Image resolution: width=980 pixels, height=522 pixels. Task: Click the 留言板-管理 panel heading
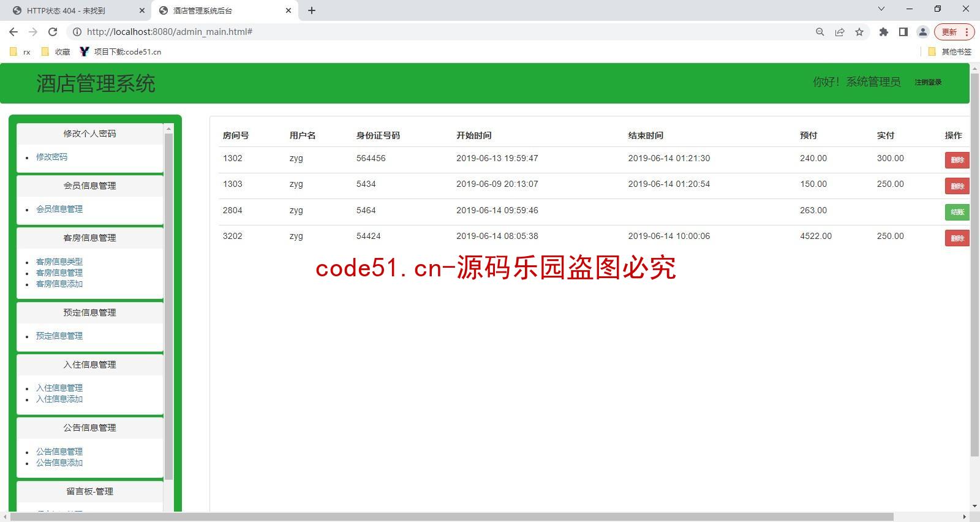tap(89, 491)
